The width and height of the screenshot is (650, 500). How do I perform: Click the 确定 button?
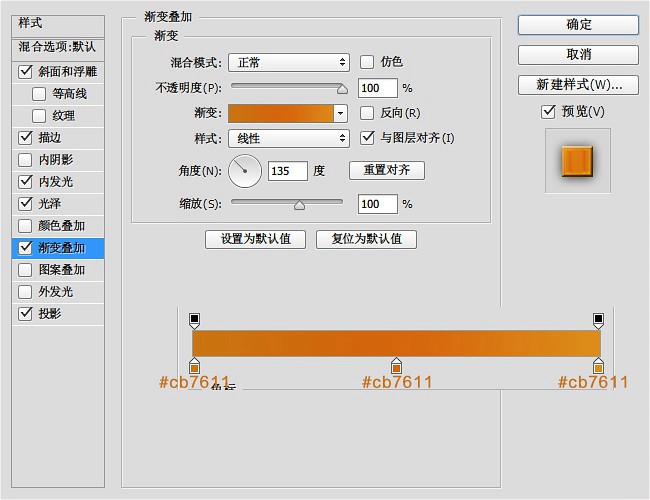[x=578, y=25]
